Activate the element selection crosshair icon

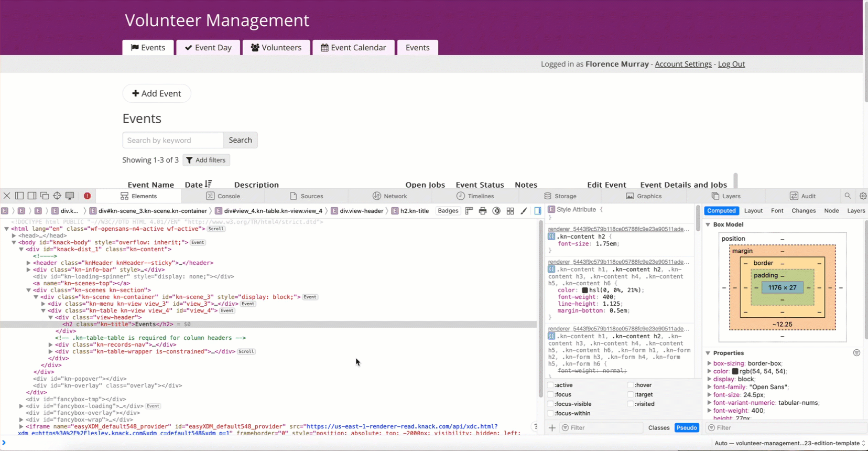[57, 196]
